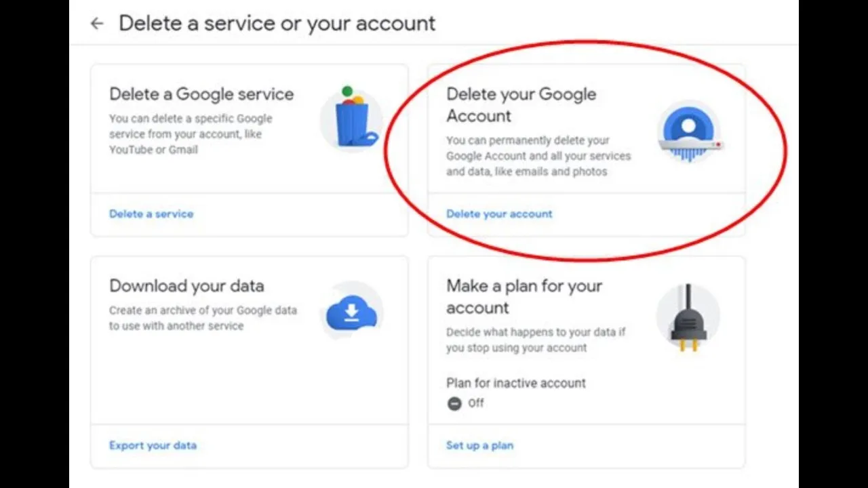
Task: Click the page title Delete a service or your account
Action: point(277,23)
